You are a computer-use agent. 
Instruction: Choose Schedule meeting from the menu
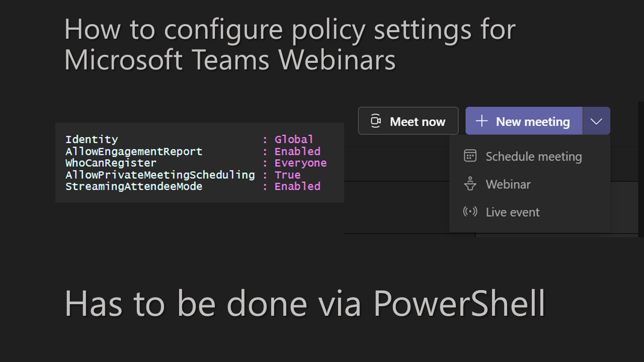point(533,157)
